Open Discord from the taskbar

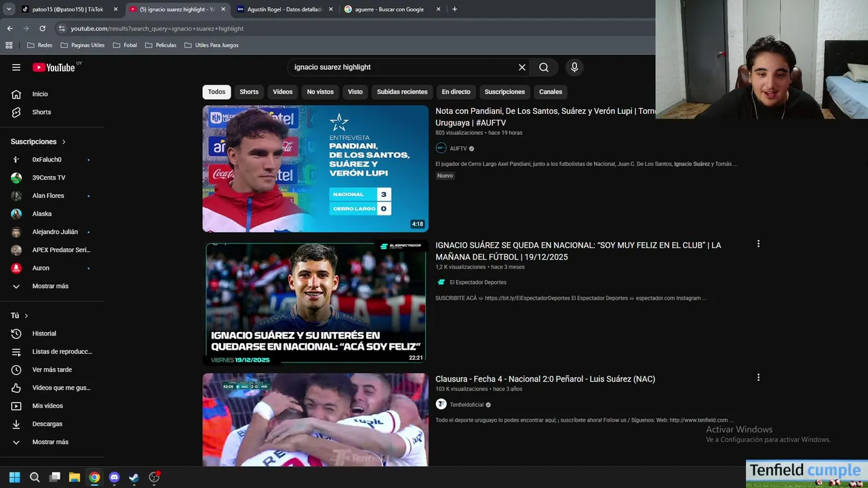[x=114, y=477]
